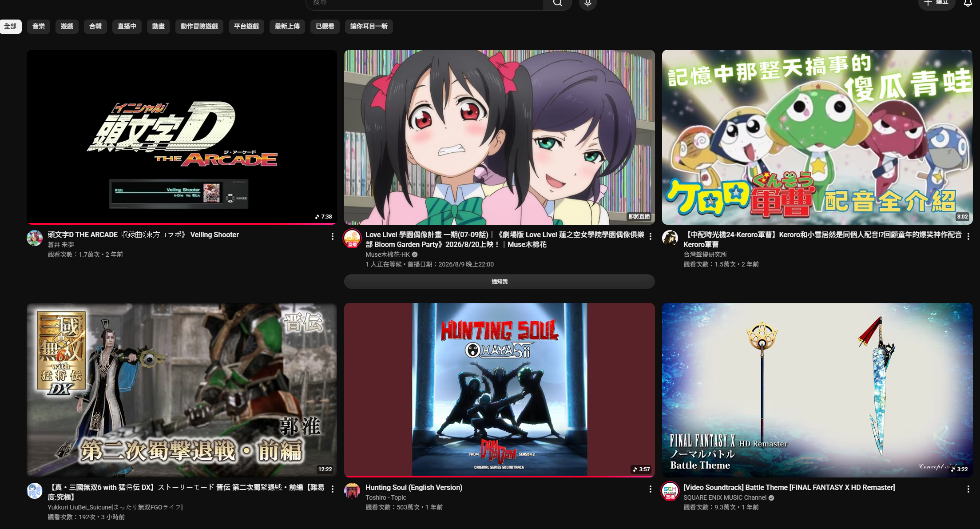Select the 全部 filter chip
Image resolution: width=980 pixels, height=529 pixels.
tap(10, 26)
